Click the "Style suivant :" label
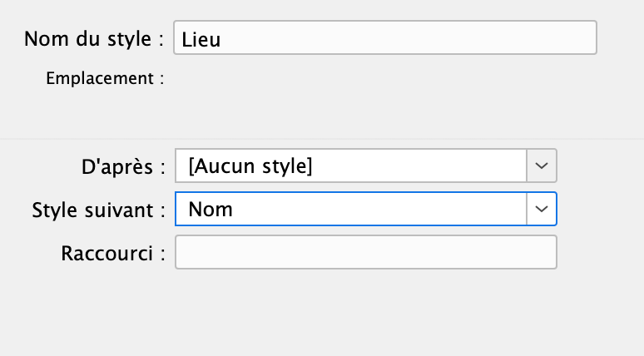 click(97, 210)
